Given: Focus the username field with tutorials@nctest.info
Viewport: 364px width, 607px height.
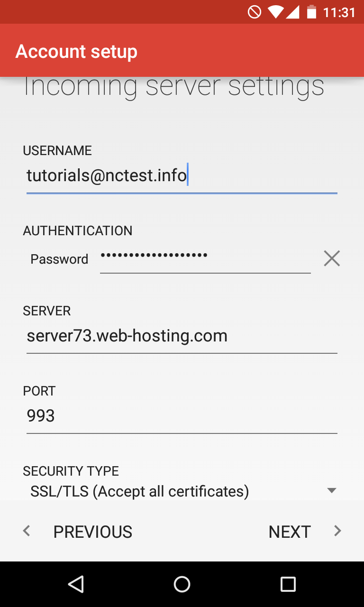Looking at the screenshot, I should coord(182,176).
